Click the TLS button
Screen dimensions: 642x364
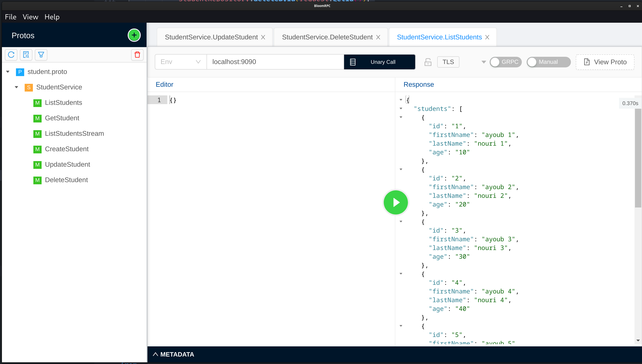[x=448, y=62]
